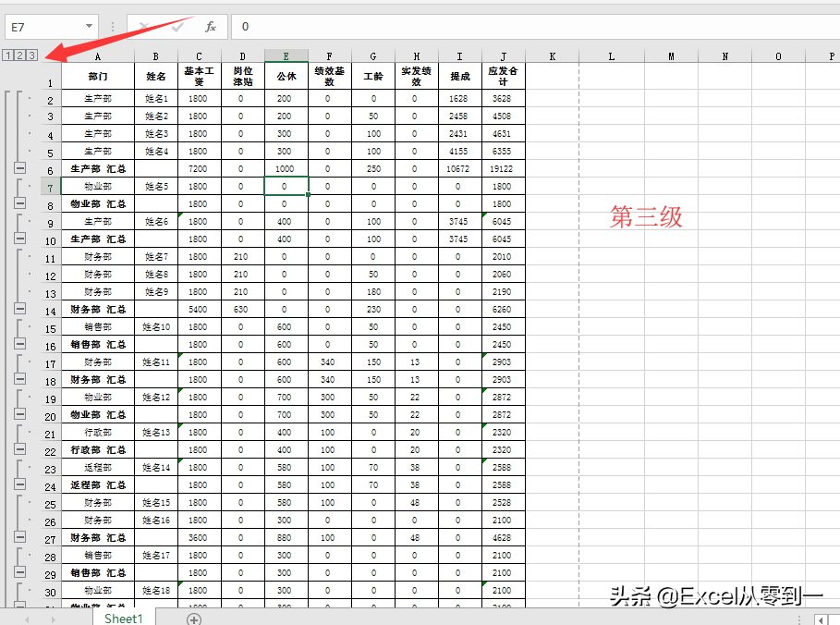
Task: Add a new sheet with plus icon
Action: click(194, 619)
